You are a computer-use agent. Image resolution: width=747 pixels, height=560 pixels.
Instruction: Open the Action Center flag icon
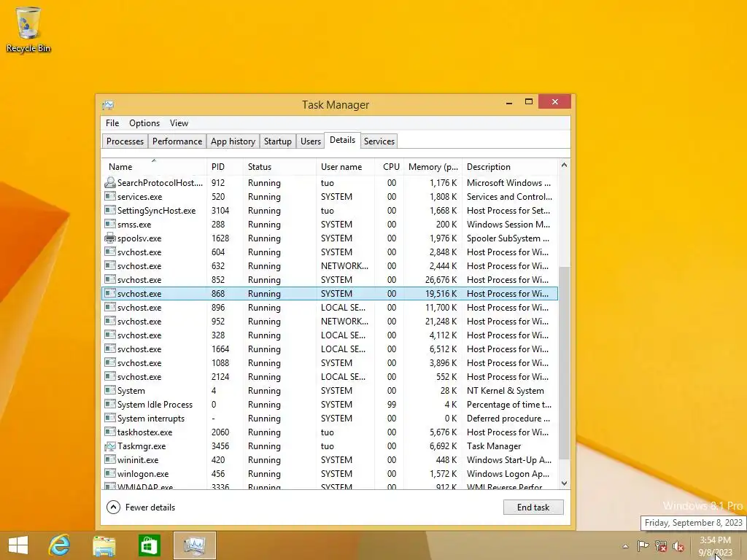pyautogui.click(x=643, y=546)
